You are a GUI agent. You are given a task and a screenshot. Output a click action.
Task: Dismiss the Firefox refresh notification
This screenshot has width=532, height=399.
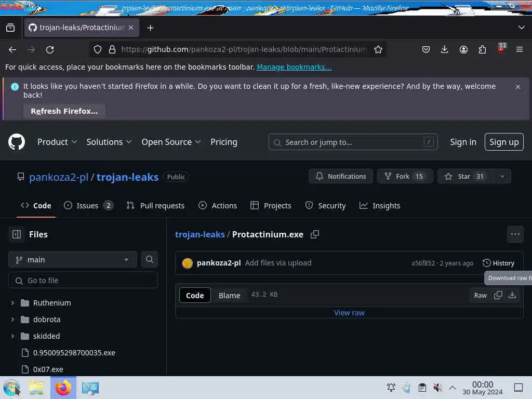pyautogui.click(x=518, y=87)
